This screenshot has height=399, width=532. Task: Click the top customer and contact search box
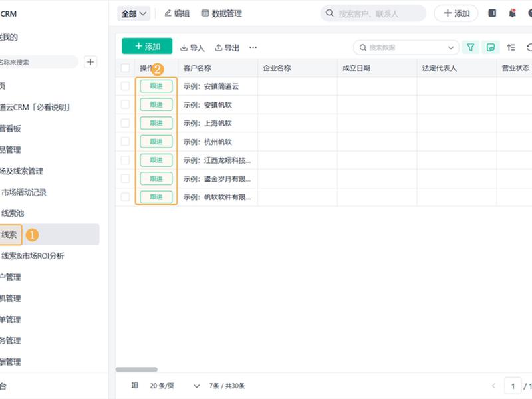coord(373,13)
